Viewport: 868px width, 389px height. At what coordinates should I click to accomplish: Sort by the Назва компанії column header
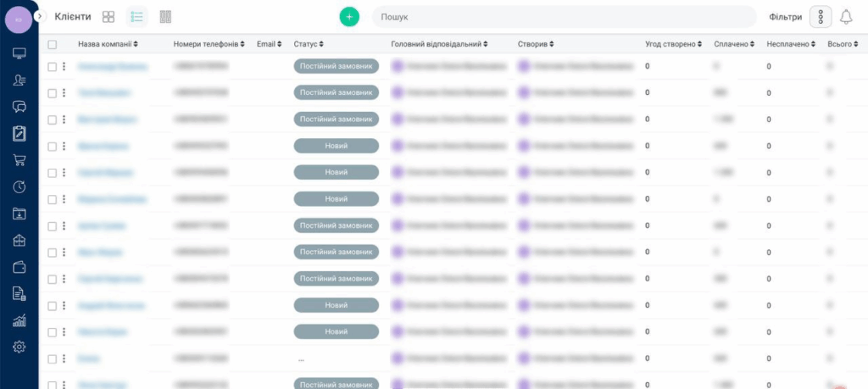(x=108, y=44)
